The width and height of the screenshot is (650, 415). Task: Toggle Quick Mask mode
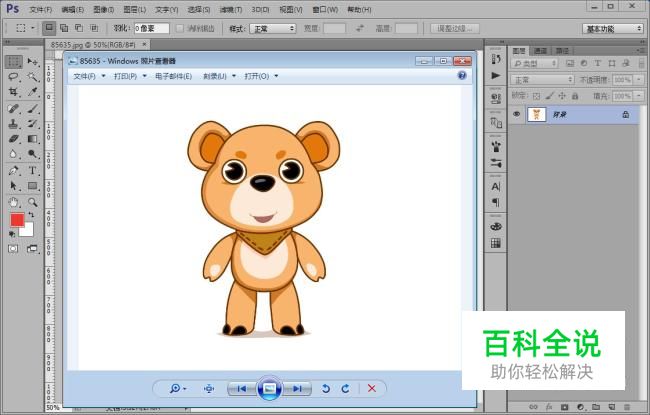(13, 249)
